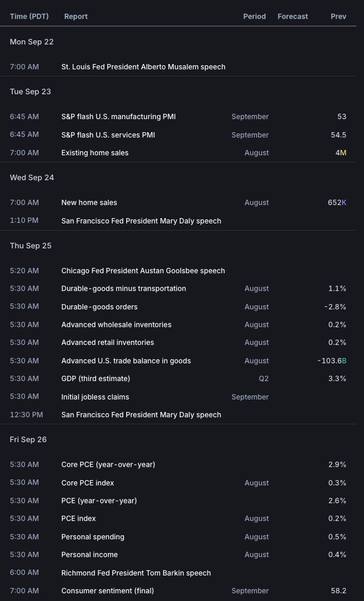Image resolution: width=364 pixels, height=601 pixels.
Task: Click the GDP (third estimate) report
Action: coord(95,379)
